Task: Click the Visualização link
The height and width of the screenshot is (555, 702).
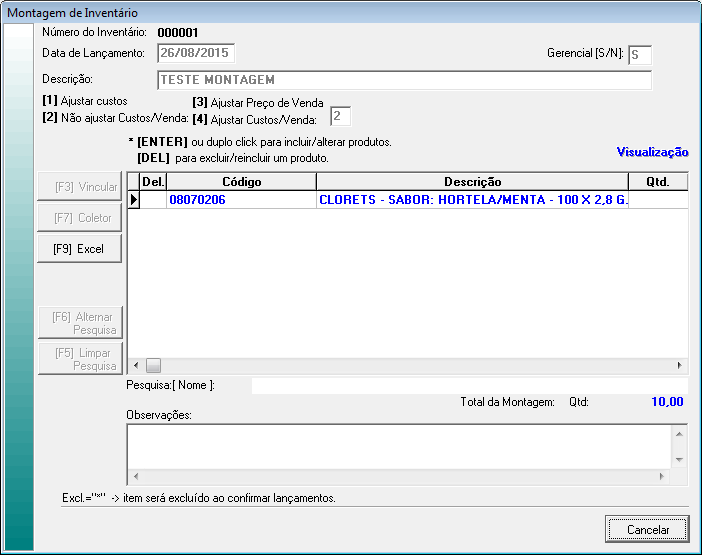Action: [x=652, y=152]
